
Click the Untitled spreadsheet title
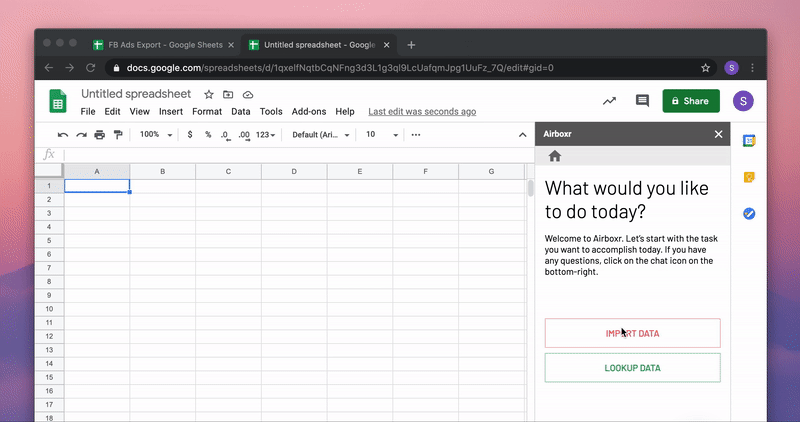pos(136,94)
